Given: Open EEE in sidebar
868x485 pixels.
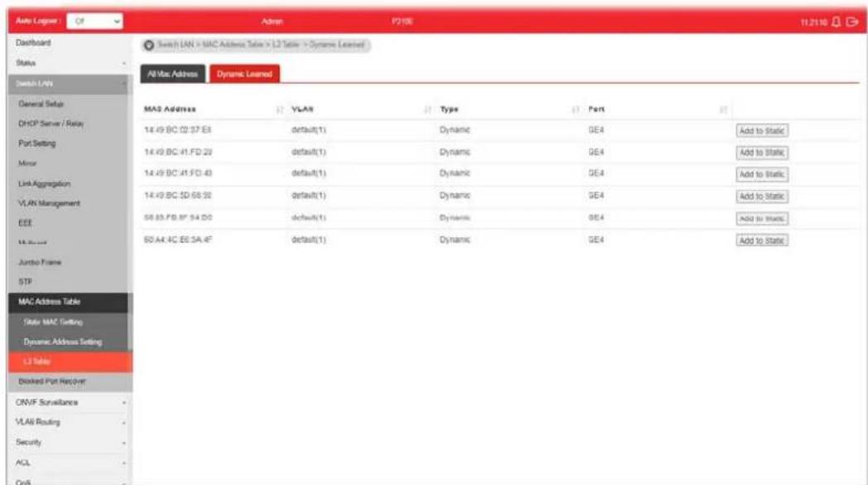Looking at the screenshot, I should (x=26, y=223).
